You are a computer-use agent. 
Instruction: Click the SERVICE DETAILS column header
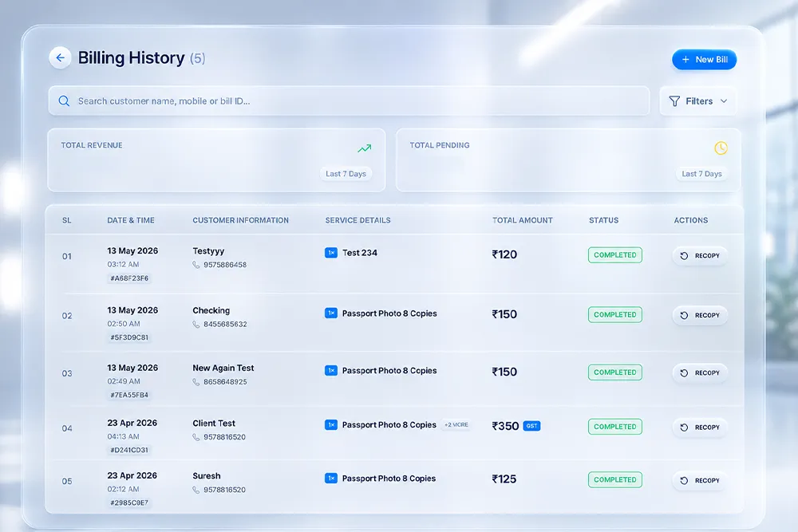358,220
